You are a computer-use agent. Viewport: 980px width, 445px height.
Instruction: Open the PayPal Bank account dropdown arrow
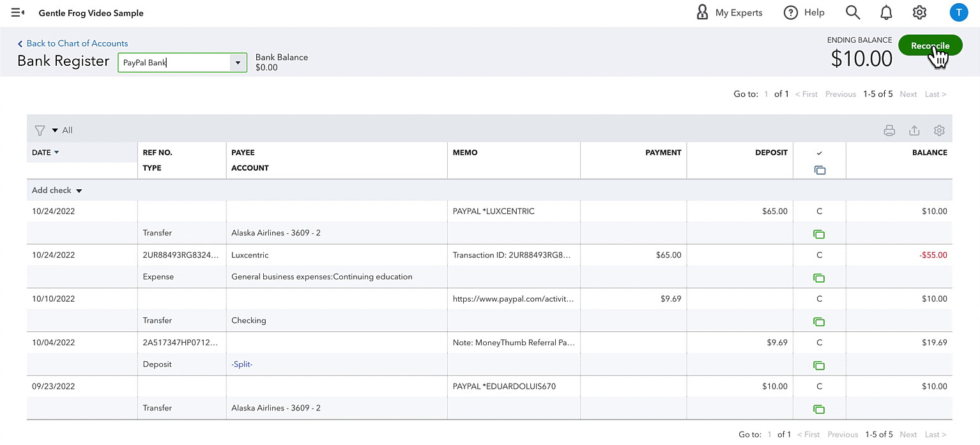click(238, 63)
